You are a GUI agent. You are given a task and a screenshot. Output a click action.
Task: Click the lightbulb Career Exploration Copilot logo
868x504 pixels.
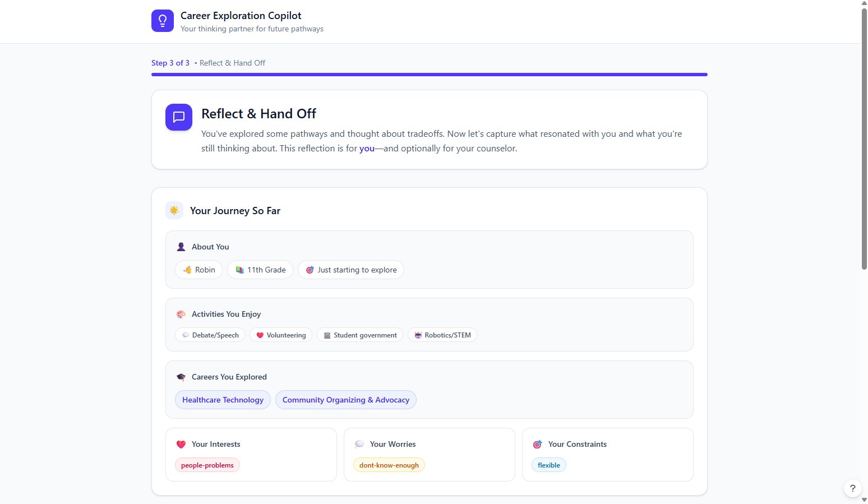(x=163, y=21)
